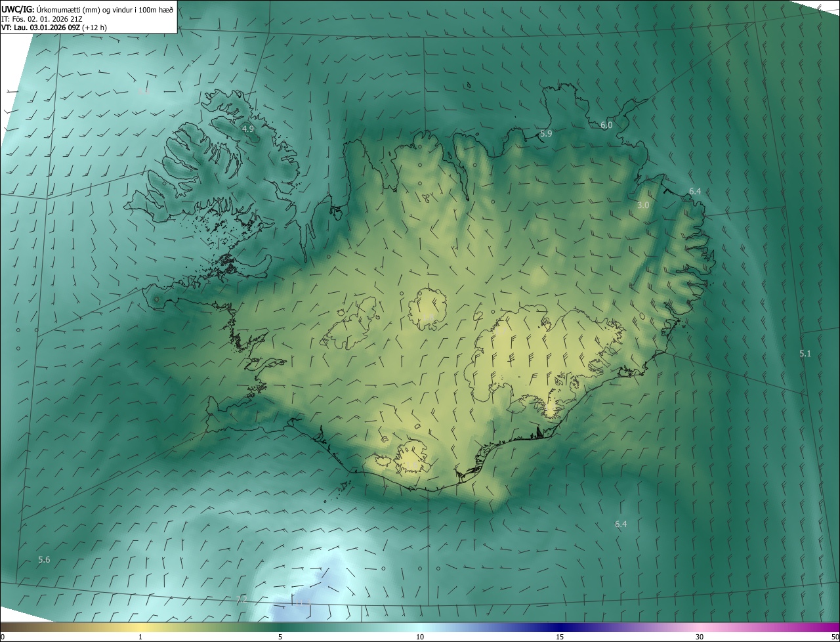Click the colorbar tick label 0
This screenshot has width=840, height=642.
click(2, 637)
